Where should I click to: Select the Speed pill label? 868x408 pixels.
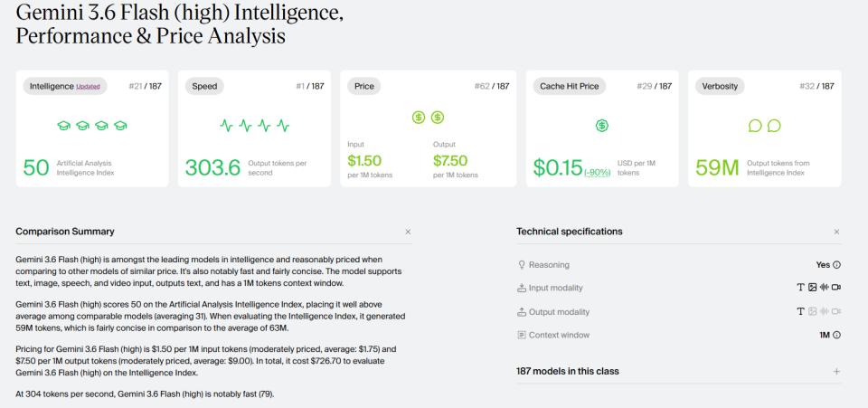tap(204, 86)
